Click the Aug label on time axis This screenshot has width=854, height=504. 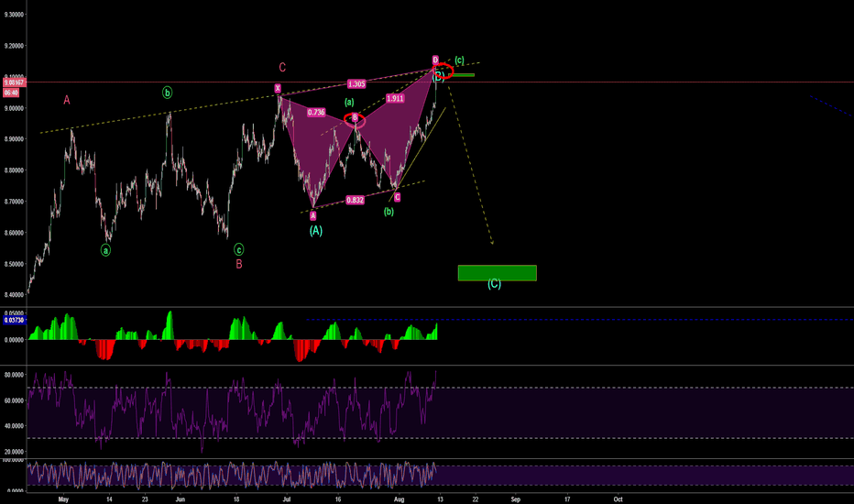point(399,499)
